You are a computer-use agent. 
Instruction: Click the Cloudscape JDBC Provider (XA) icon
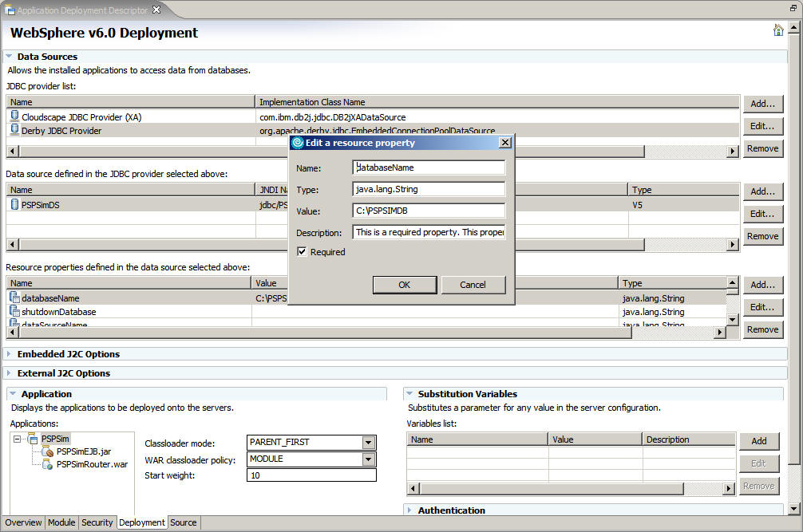point(15,116)
